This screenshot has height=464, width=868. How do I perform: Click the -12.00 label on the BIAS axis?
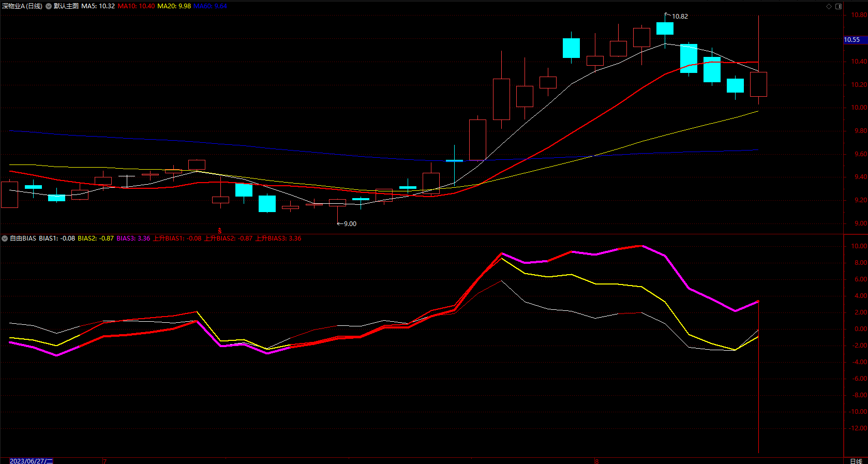tap(858, 428)
